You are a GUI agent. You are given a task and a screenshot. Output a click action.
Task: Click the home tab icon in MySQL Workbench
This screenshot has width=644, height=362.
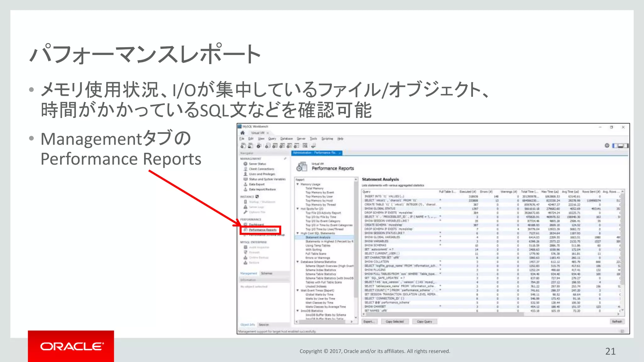point(242,133)
